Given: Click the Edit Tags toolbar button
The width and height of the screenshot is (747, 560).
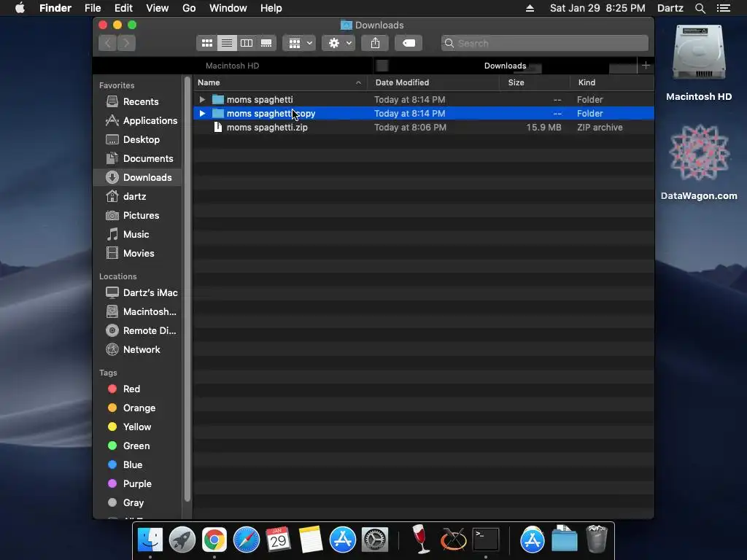Looking at the screenshot, I should pos(409,43).
